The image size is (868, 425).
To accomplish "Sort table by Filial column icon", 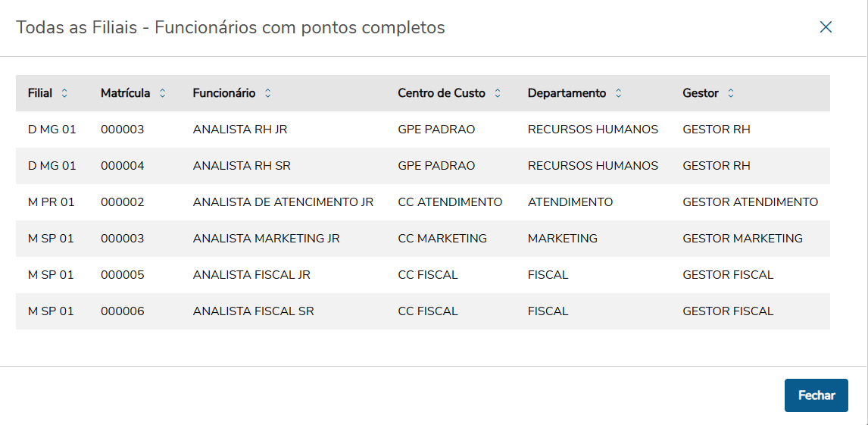I will pos(64,93).
